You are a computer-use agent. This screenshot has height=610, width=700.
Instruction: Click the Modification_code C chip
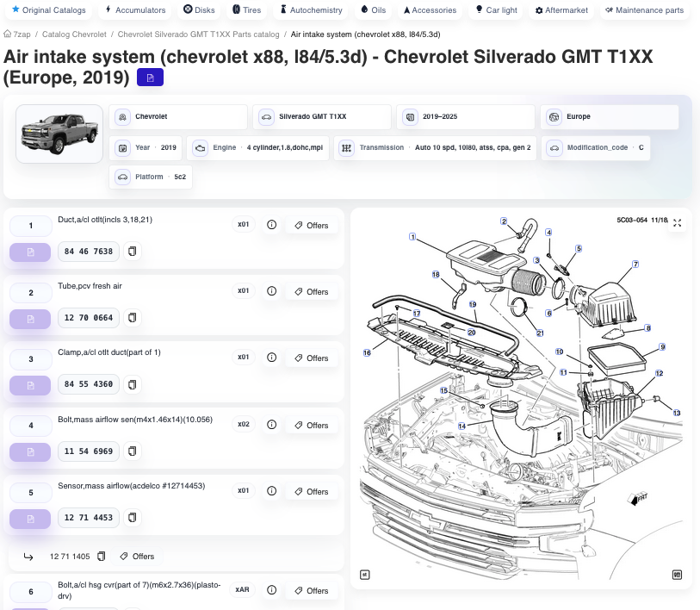(596, 147)
